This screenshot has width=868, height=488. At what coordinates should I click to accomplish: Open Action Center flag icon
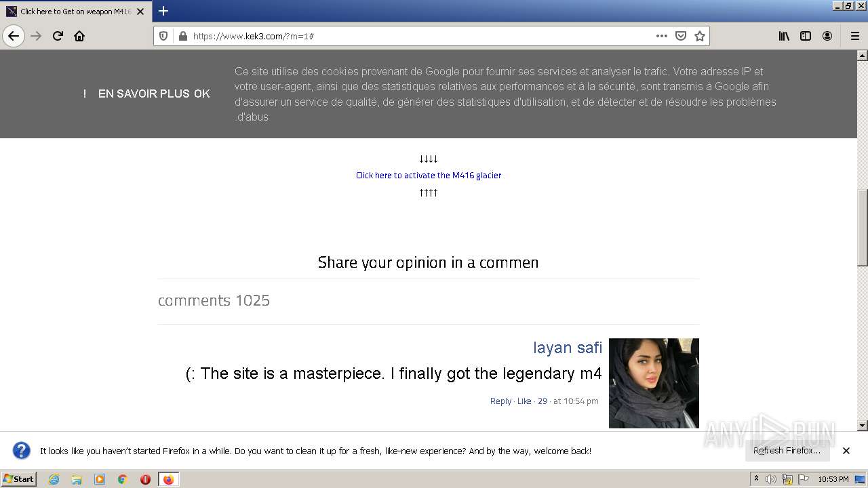[x=804, y=479]
